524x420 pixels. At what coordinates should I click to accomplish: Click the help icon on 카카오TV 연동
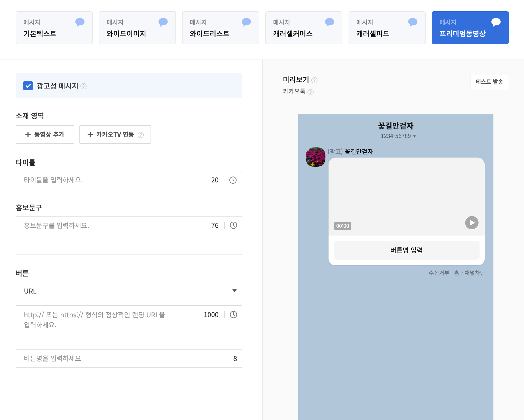pyautogui.click(x=141, y=135)
